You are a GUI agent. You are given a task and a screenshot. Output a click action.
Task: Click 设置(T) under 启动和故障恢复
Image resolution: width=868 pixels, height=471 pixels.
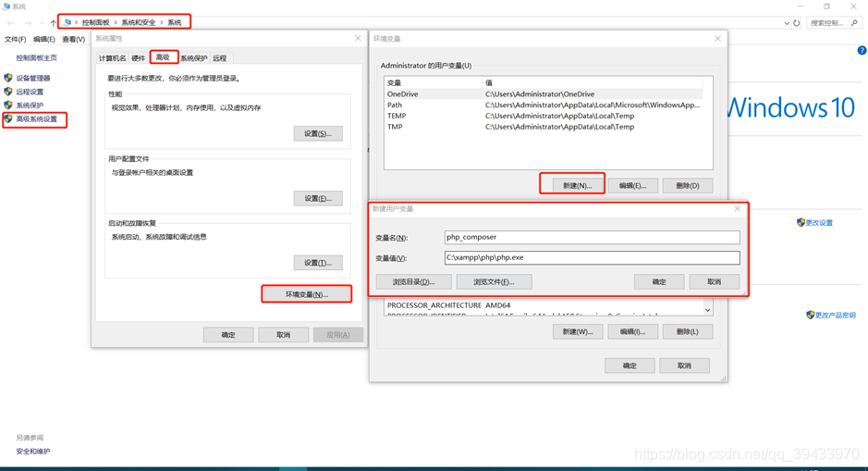[x=318, y=263]
